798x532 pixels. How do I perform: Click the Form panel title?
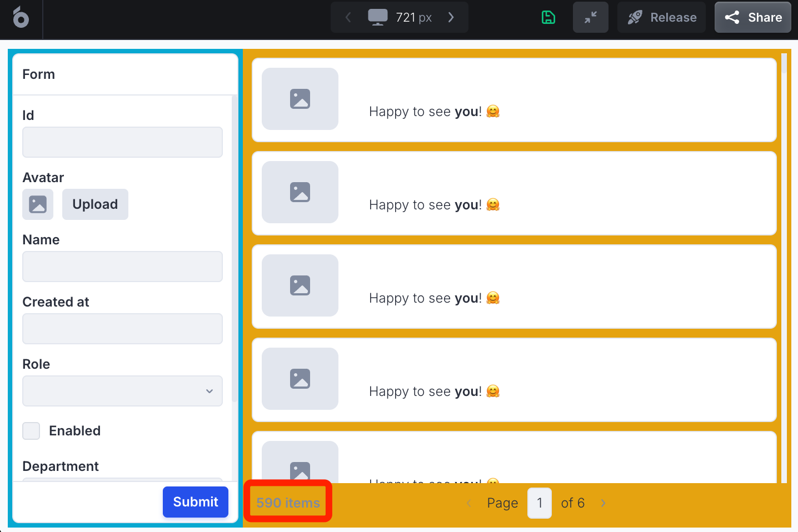pyautogui.click(x=38, y=74)
